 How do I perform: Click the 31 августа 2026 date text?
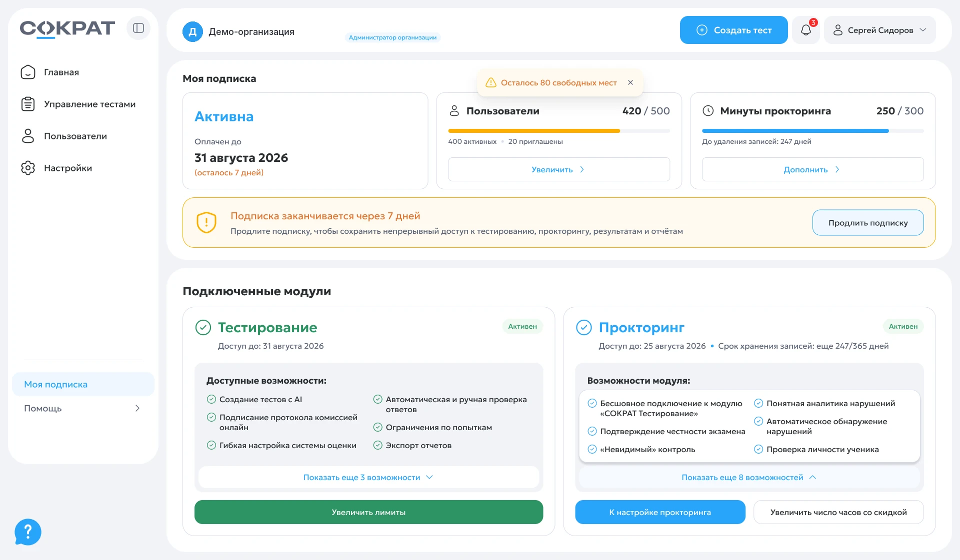241,158
